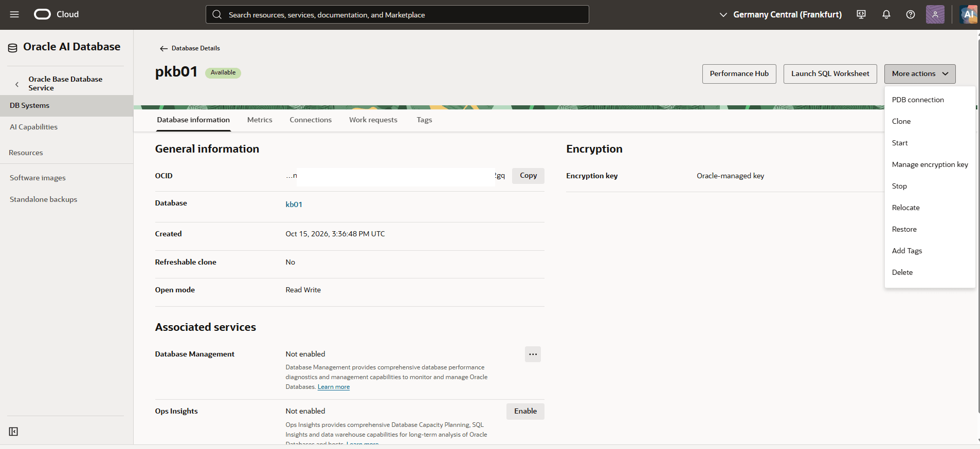Open the help question mark icon
This screenshot has width=980, height=449.
click(911, 14)
